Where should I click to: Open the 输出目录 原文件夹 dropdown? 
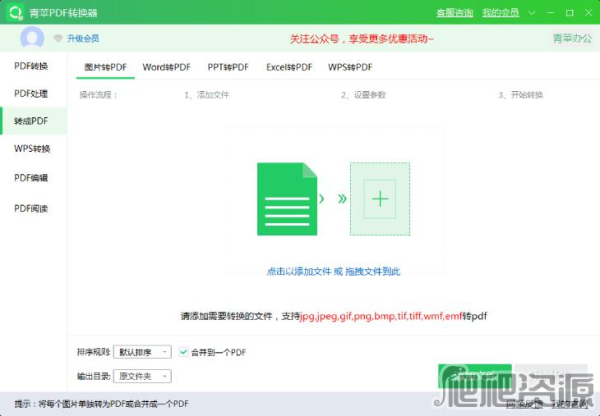(142, 376)
